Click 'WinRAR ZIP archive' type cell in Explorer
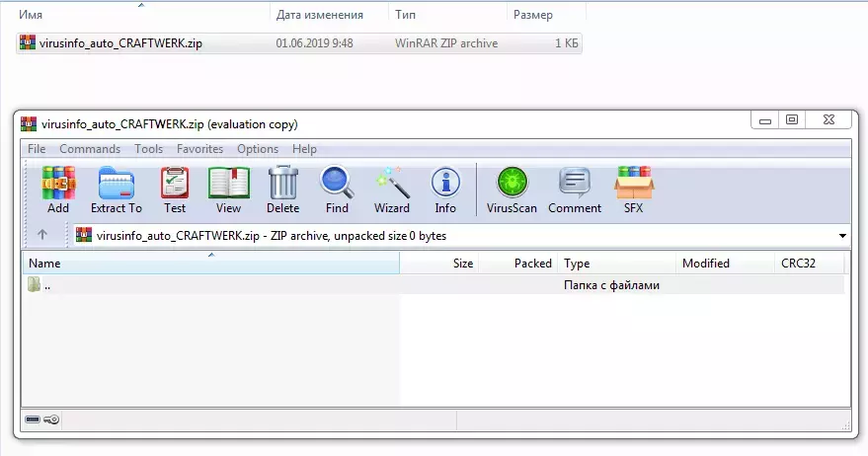 pos(446,43)
